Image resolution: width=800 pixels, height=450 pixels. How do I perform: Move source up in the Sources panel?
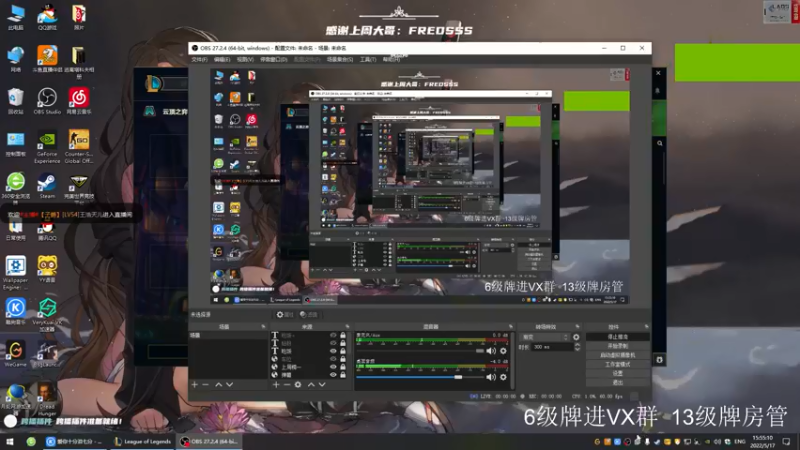pyautogui.click(x=311, y=385)
